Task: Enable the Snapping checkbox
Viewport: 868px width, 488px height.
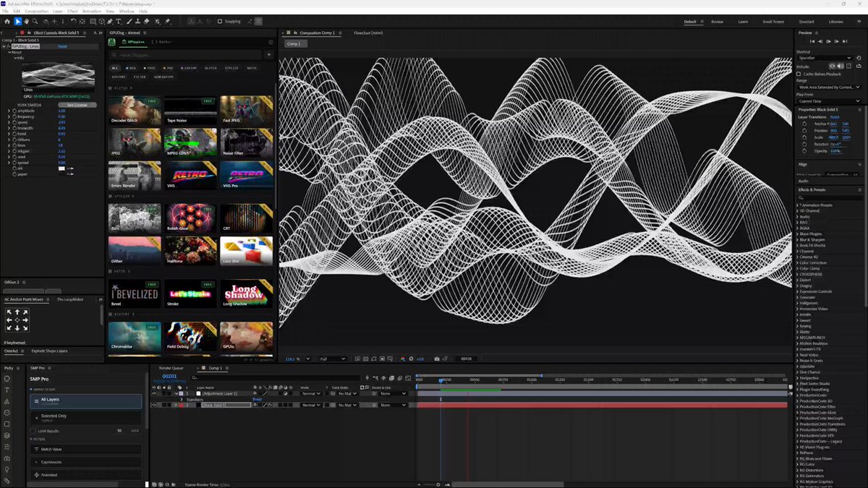Action: tap(220, 22)
